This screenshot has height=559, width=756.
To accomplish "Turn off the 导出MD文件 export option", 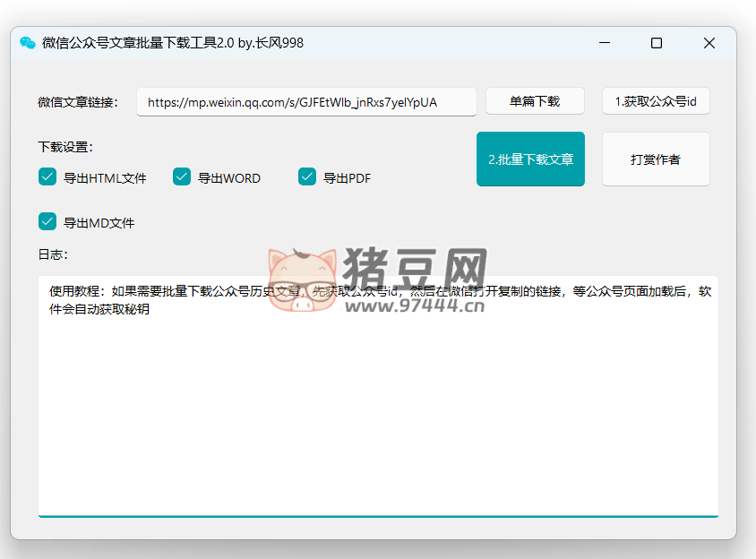I will point(47,221).
